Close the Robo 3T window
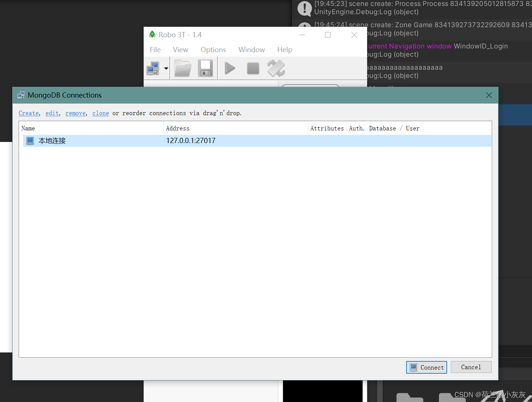 click(354, 35)
